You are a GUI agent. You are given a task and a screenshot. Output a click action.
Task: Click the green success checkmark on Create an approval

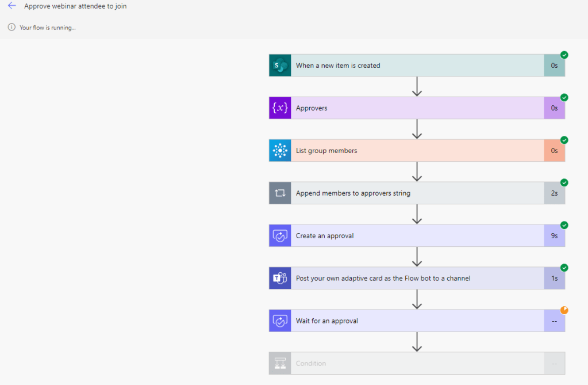pos(564,225)
